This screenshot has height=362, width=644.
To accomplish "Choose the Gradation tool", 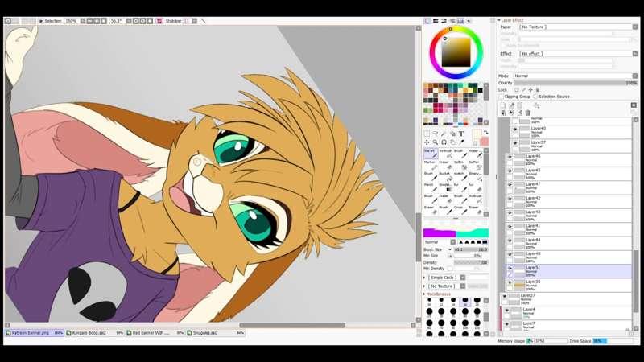I will pyautogui.click(x=446, y=187).
